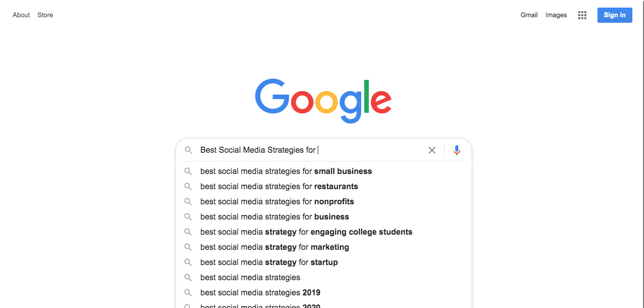Select suggestion ending in 'small business'
Screen dimensions: 644x308
(286, 171)
